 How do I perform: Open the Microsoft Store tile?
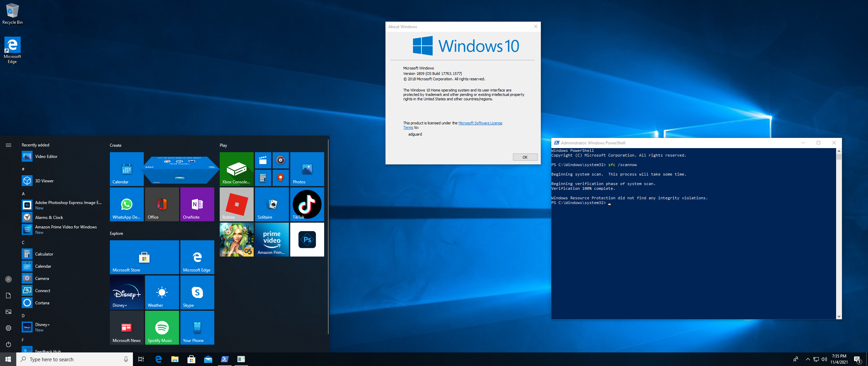pyautogui.click(x=144, y=257)
